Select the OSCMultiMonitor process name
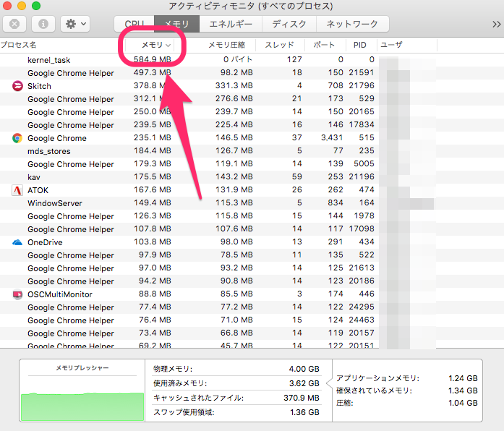504x431 pixels. tap(60, 294)
